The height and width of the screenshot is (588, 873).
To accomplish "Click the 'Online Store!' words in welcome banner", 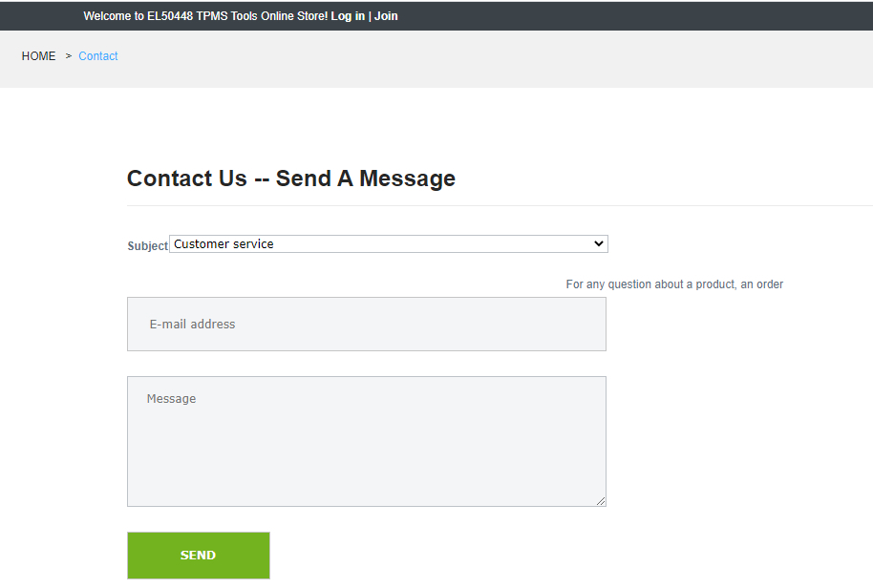I will (x=293, y=16).
